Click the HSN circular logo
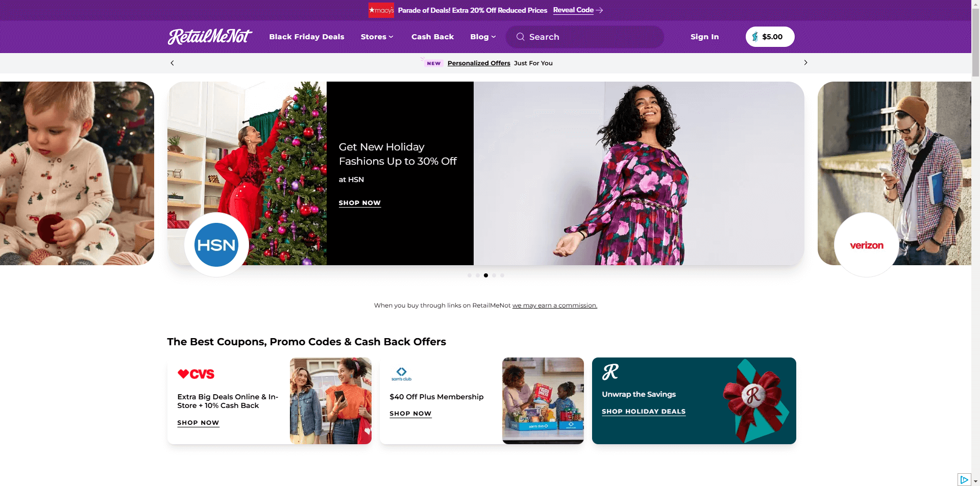Image resolution: width=980 pixels, height=486 pixels. pyautogui.click(x=216, y=245)
